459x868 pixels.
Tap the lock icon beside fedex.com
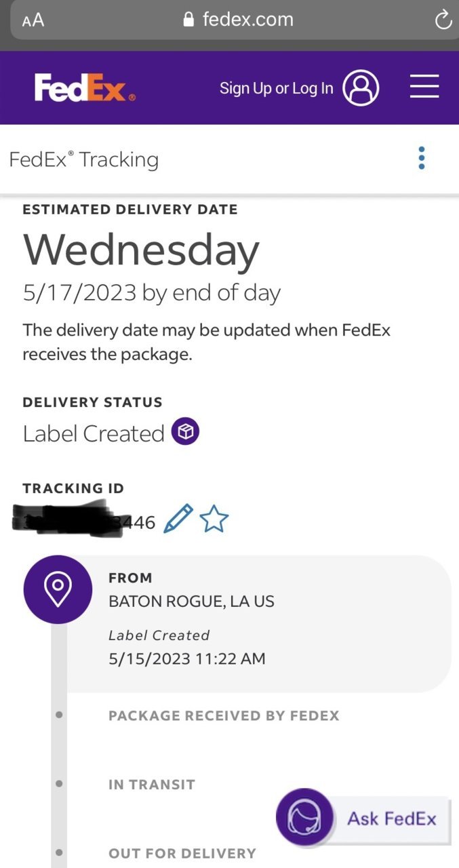189,20
